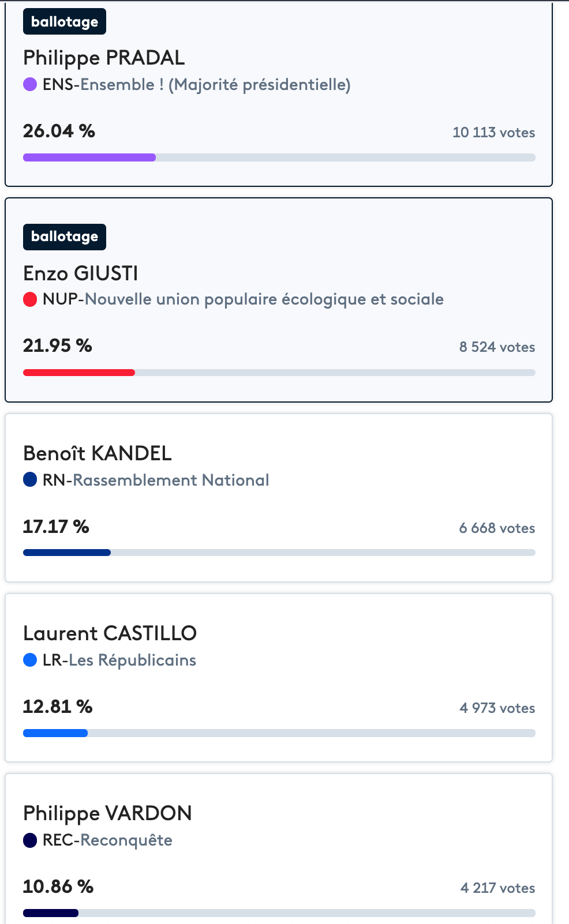Click the purple Ensemble party dot
The height and width of the screenshot is (924, 569).
[30, 85]
